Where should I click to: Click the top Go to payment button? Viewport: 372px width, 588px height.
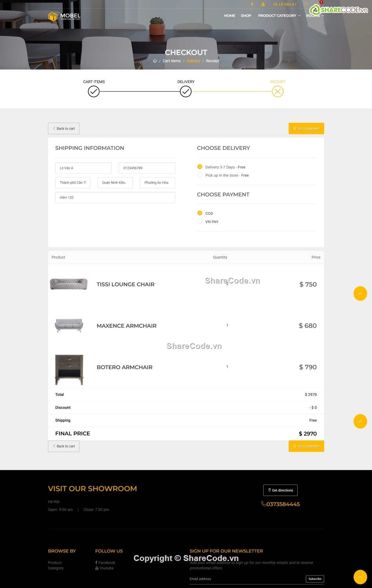(x=306, y=128)
